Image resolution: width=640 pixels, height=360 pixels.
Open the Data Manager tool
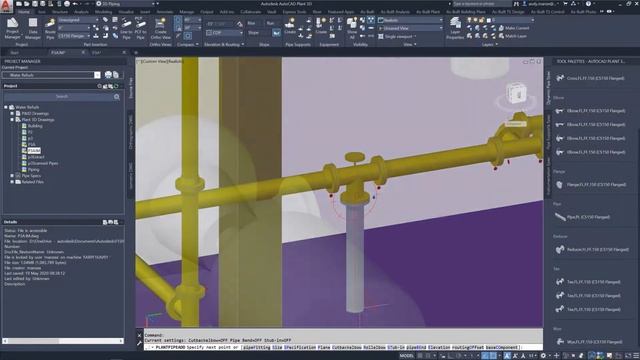coord(33,28)
